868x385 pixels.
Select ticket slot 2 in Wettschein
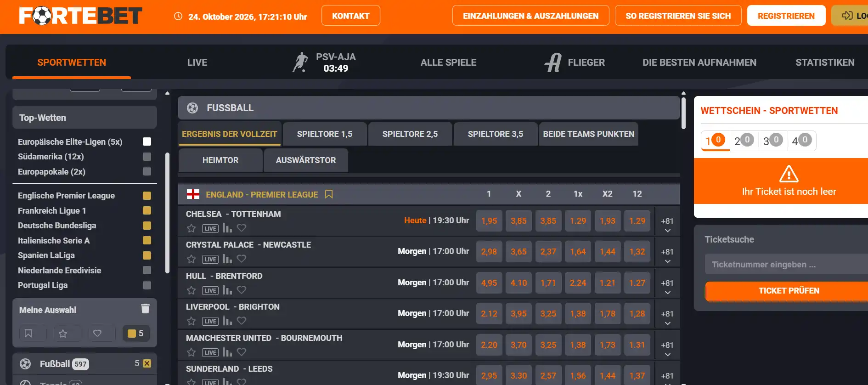coord(744,141)
